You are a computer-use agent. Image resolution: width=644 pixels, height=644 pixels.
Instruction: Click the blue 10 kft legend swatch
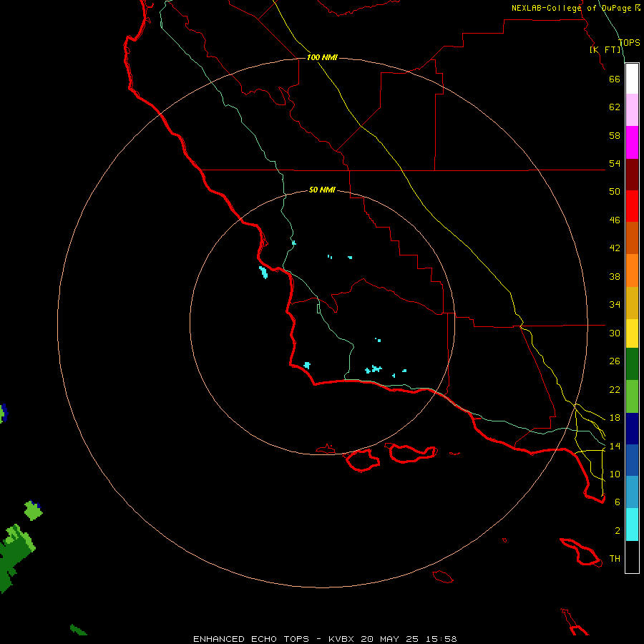[632, 460]
